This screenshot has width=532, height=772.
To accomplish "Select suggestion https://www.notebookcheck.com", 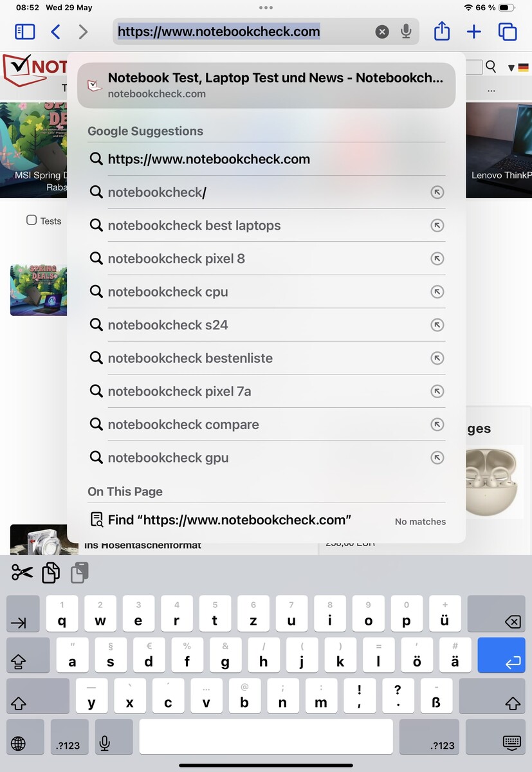I will point(266,159).
